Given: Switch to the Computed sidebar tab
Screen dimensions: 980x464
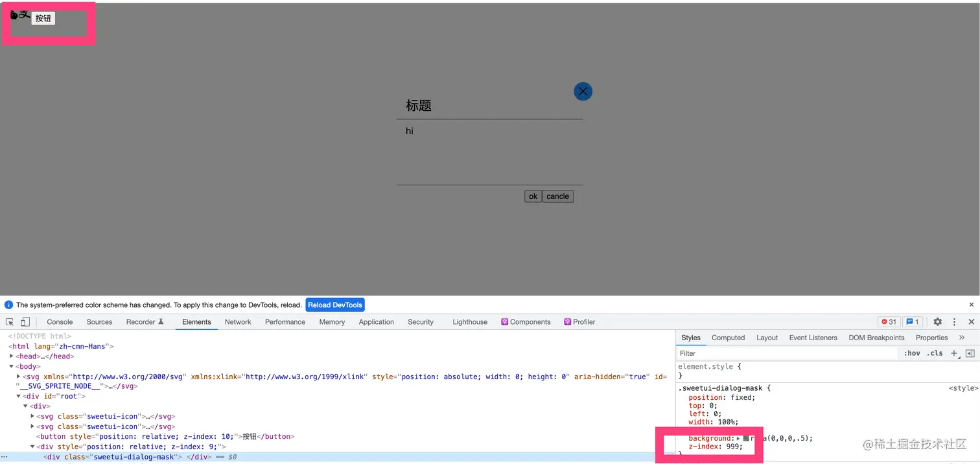Looking at the screenshot, I should [x=728, y=338].
